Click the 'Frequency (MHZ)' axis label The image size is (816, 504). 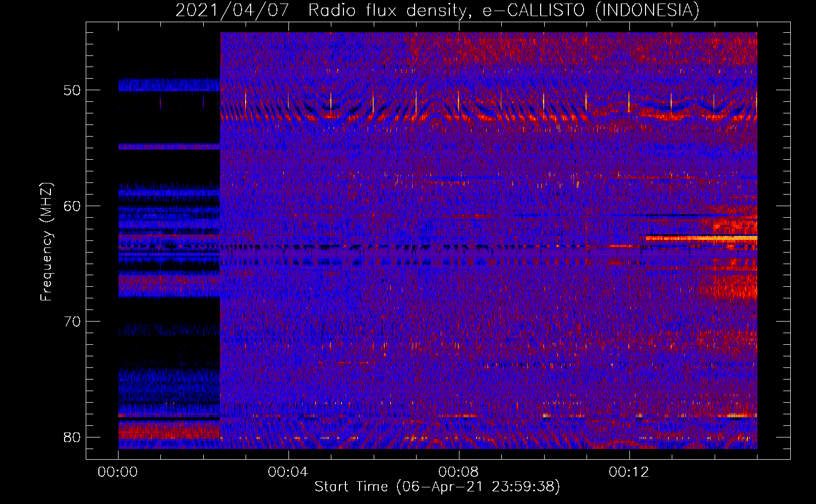(x=46, y=241)
